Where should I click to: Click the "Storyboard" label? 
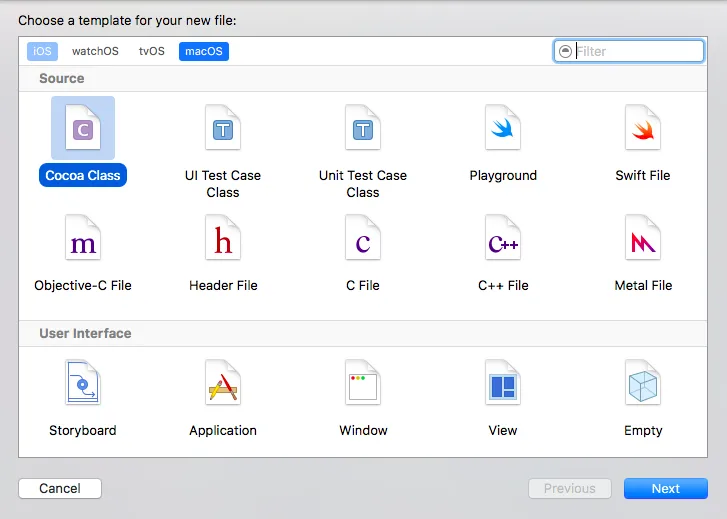point(83,430)
